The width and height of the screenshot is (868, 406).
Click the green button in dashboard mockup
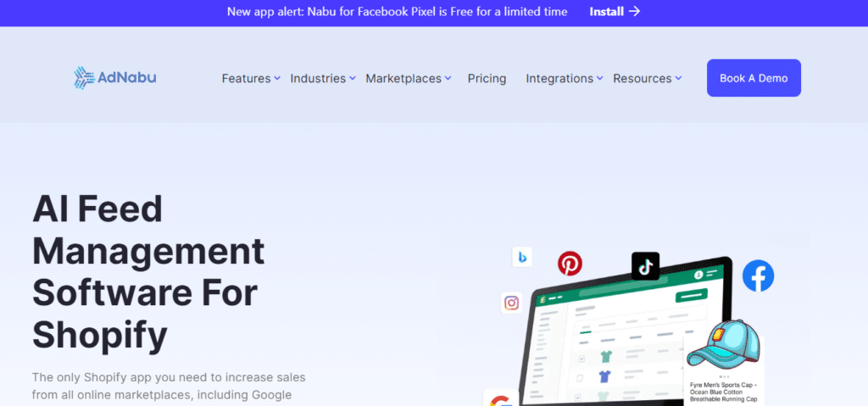[x=692, y=296]
